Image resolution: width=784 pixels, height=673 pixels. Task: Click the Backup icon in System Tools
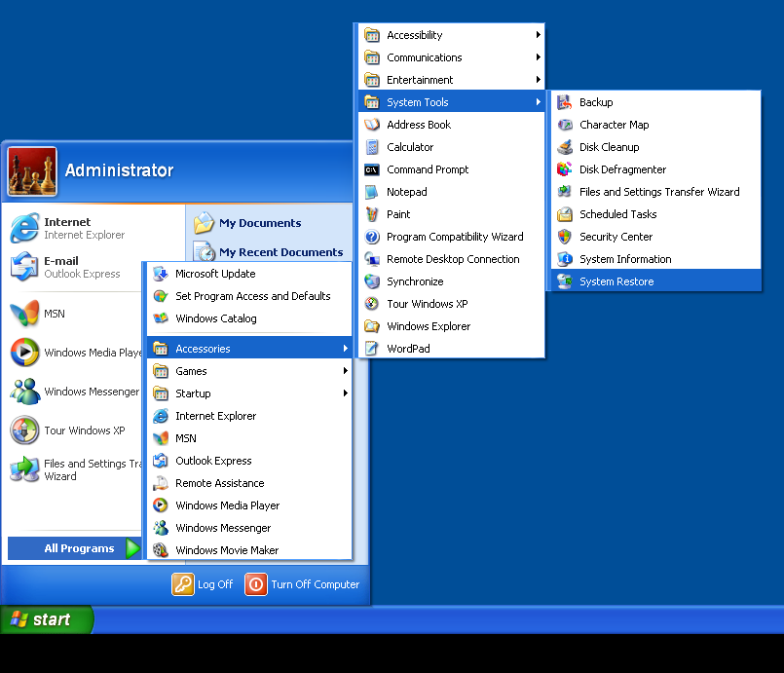[565, 102]
